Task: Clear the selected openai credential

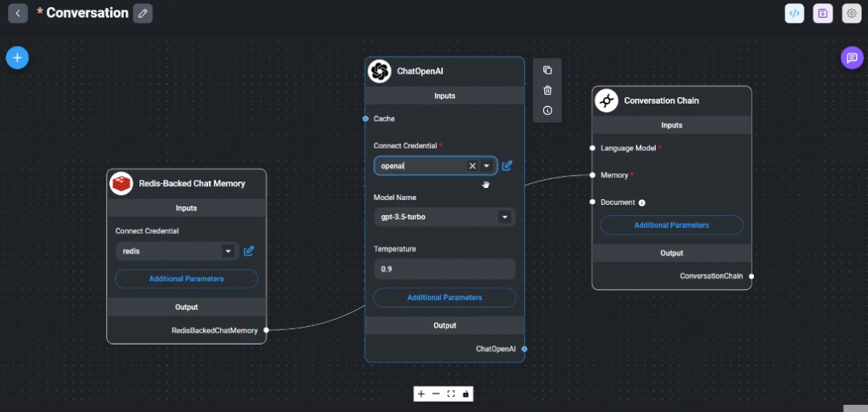Action: coord(473,166)
